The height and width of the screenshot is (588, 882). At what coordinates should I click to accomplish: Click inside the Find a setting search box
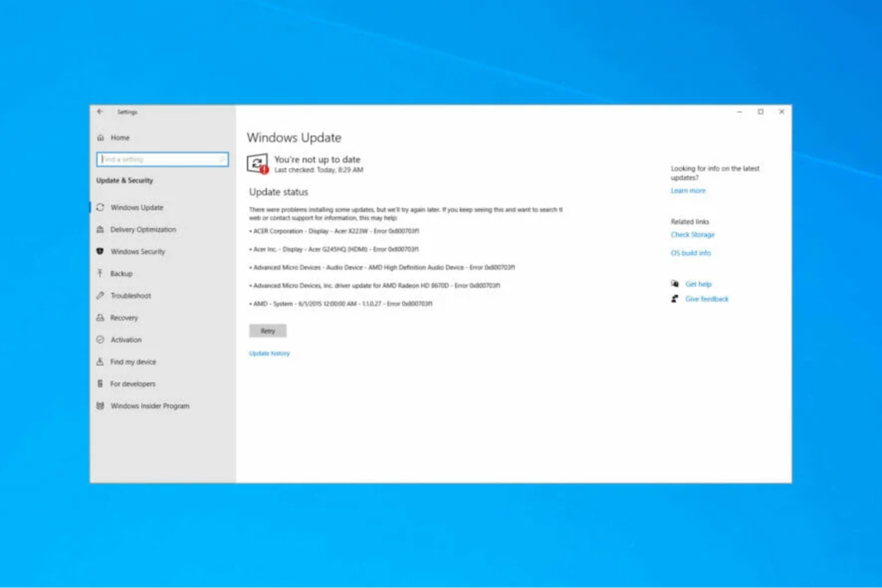[x=162, y=159]
